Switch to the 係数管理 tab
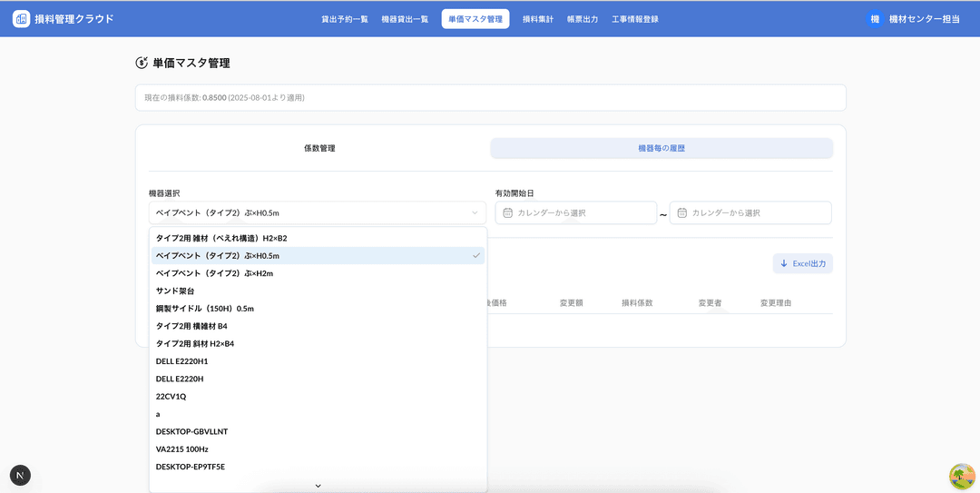Image resolution: width=980 pixels, height=493 pixels. (x=319, y=148)
